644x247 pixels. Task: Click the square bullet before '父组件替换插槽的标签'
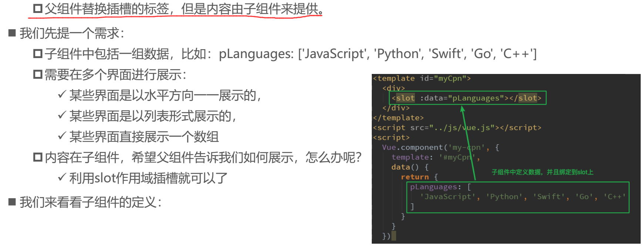(38, 9)
